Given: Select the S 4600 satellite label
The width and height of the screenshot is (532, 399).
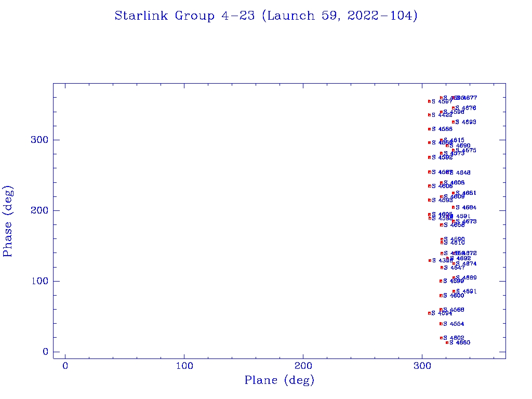Looking at the screenshot, I should point(454,296).
